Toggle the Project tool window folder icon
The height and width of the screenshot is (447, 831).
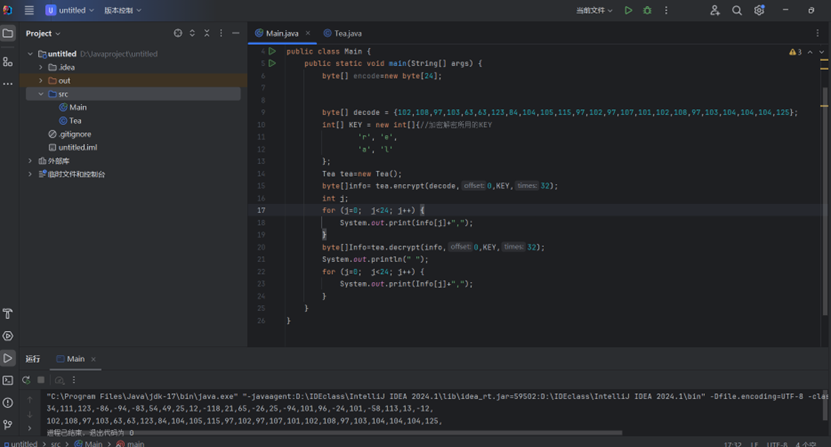pyautogui.click(x=8, y=33)
